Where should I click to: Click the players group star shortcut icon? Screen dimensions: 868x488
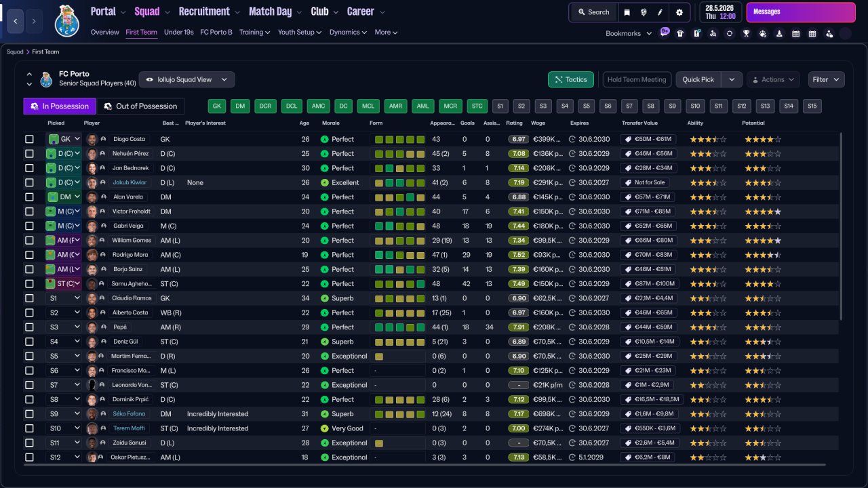pos(762,33)
